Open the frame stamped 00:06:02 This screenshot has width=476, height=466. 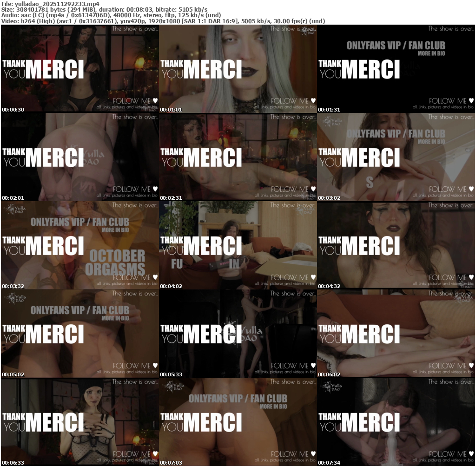click(396, 334)
